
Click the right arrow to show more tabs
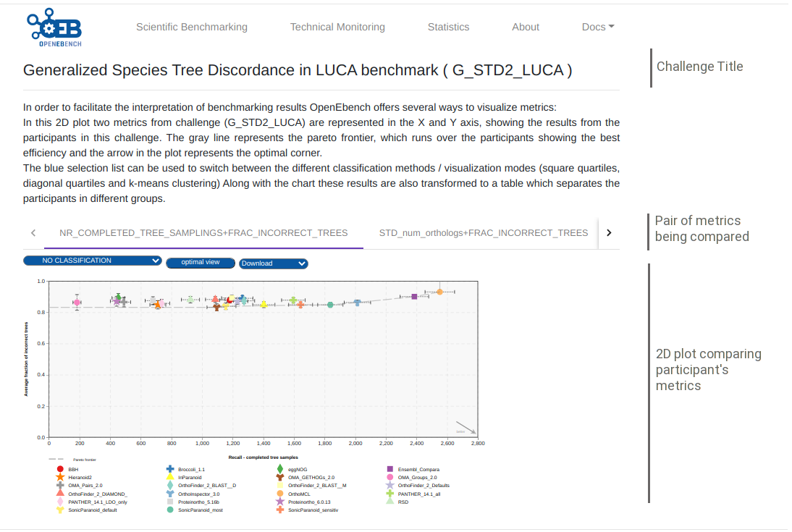[609, 233]
